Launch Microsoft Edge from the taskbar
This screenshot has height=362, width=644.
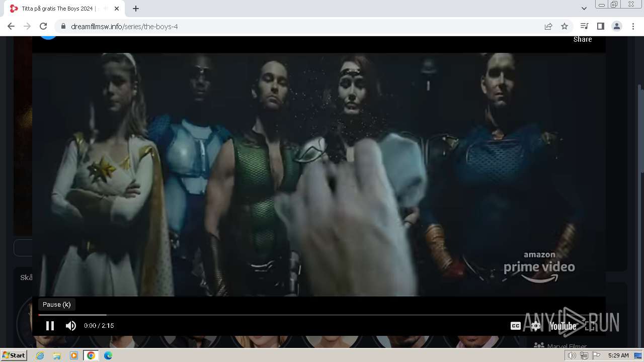coord(108,355)
